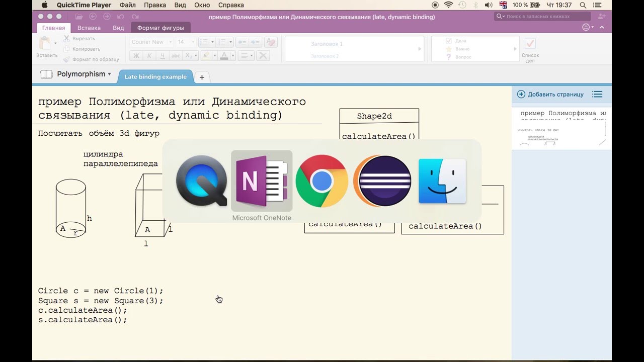644x362 pixels.
Task: Expand the tags gallery arrow
Action: point(515,49)
